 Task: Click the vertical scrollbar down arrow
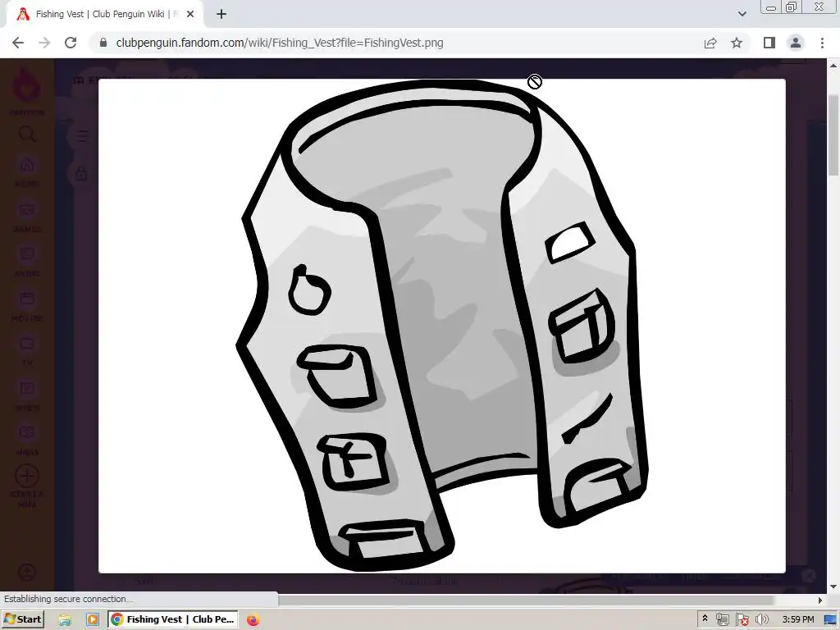click(x=833, y=587)
